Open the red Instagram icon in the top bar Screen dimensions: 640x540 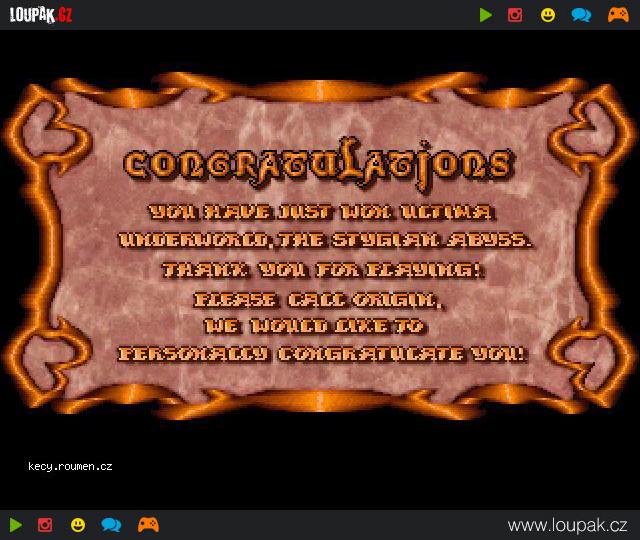tap(515, 15)
